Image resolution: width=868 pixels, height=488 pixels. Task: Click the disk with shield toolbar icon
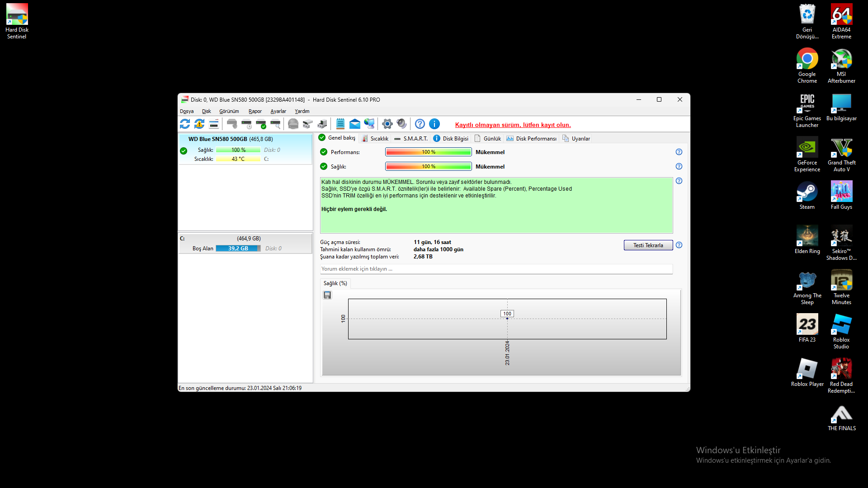pyautogui.click(x=232, y=124)
